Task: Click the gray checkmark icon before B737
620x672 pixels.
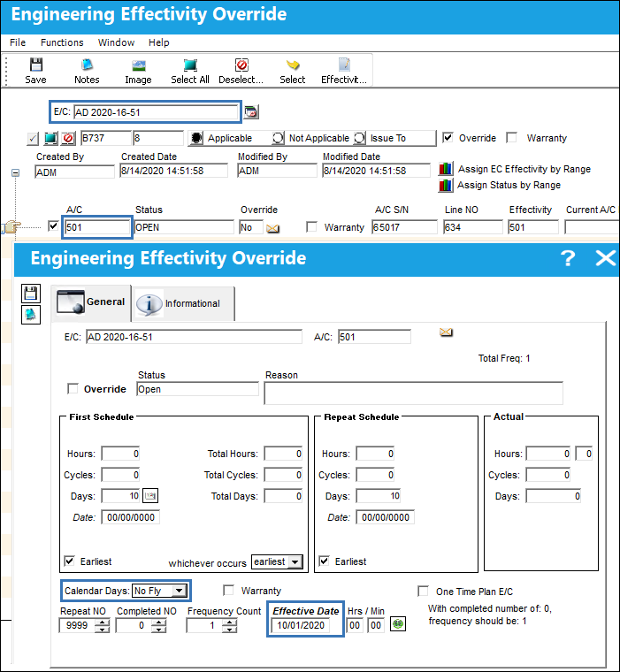Action: point(33,139)
